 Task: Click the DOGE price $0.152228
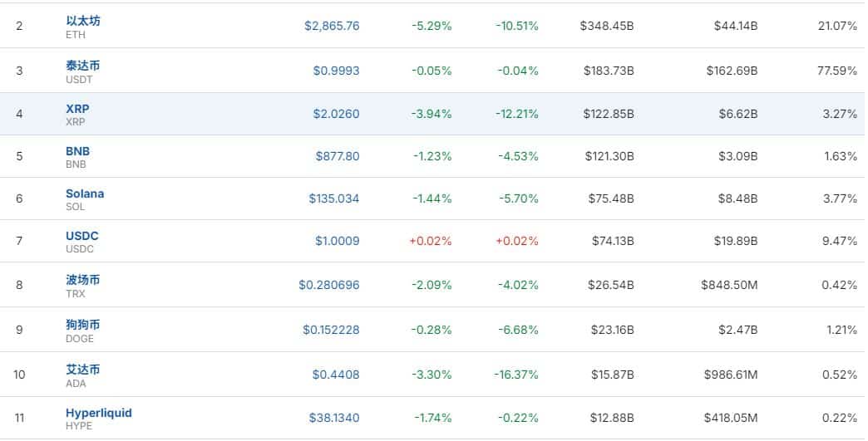pyautogui.click(x=331, y=330)
